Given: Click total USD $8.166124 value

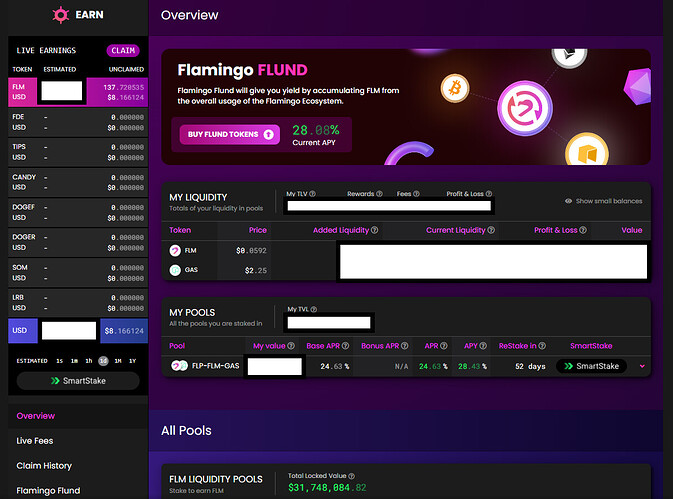Looking at the screenshot, I should pyautogui.click(x=124, y=331).
